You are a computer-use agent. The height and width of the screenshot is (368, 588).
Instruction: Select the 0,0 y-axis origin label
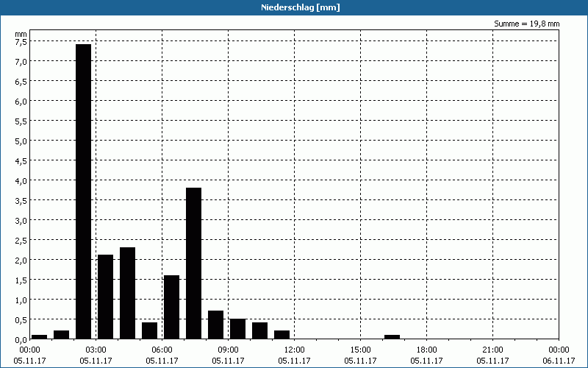(21, 340)
